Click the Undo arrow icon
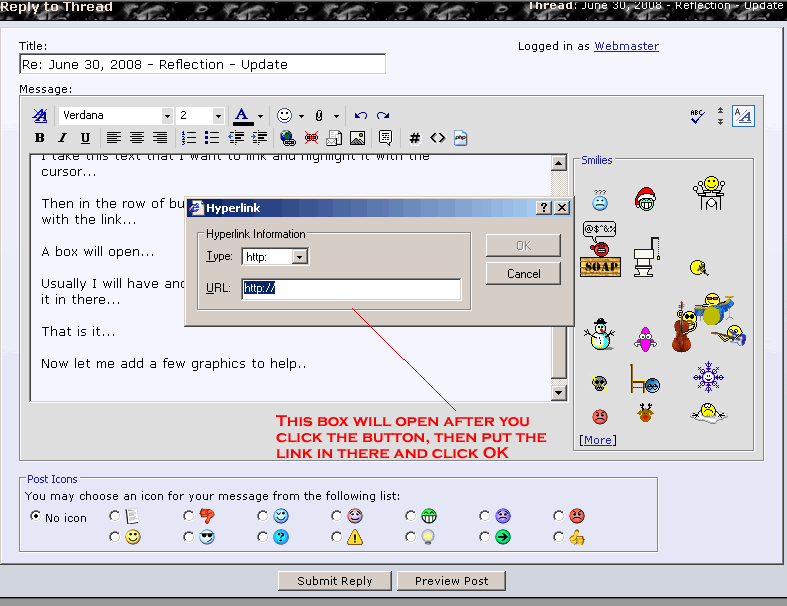This screenshot has height=606, width=787. [361, 116]
